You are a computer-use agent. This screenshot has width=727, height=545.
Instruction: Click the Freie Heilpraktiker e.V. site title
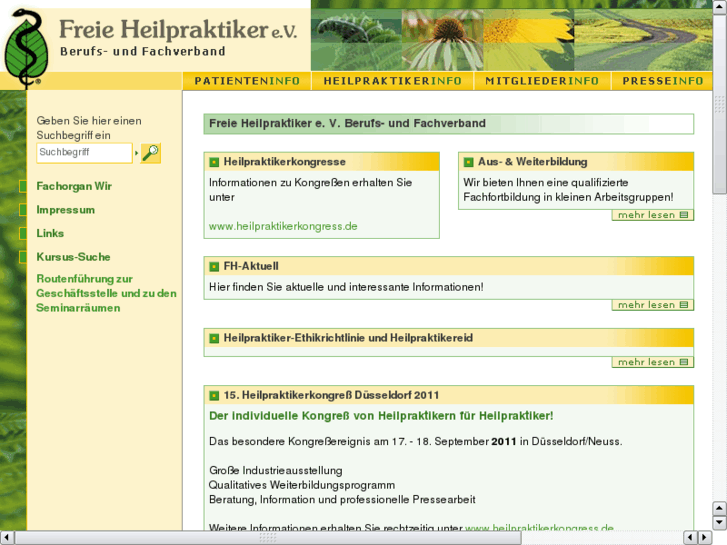point(178,30)
